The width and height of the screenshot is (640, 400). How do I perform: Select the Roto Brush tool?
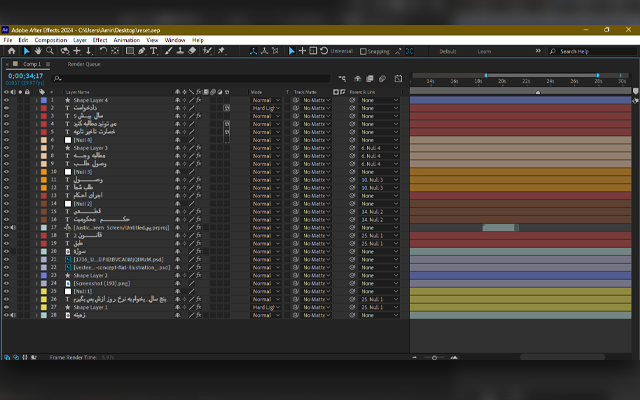click(x=207, y=51)
